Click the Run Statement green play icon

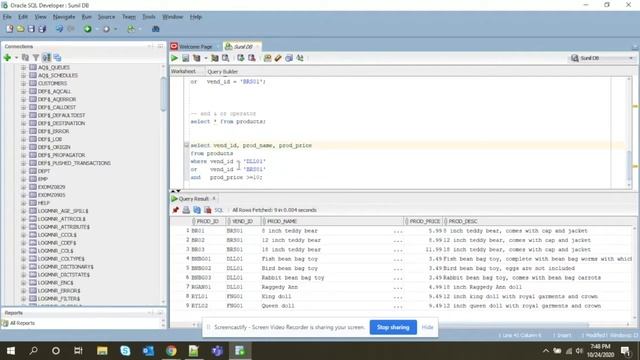[174, 58]
